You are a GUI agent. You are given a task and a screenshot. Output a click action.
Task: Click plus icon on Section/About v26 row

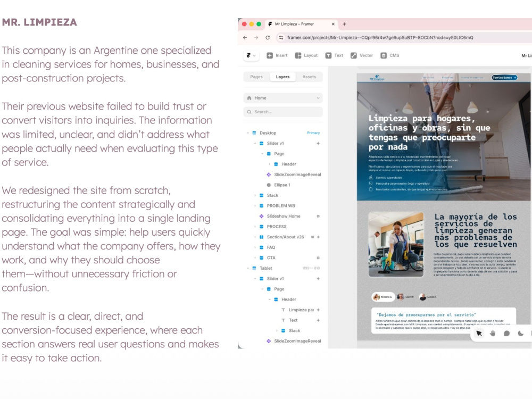318,237
